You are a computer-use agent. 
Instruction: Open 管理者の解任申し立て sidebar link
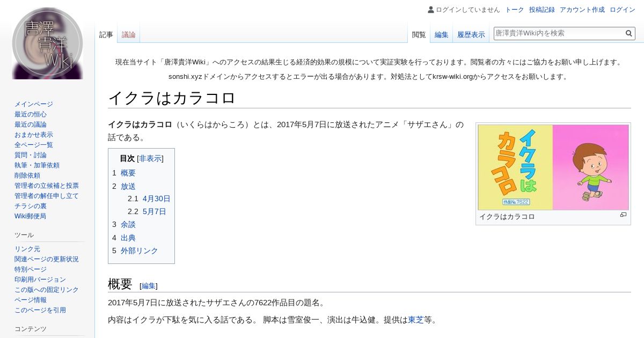(x=47, y=196)
